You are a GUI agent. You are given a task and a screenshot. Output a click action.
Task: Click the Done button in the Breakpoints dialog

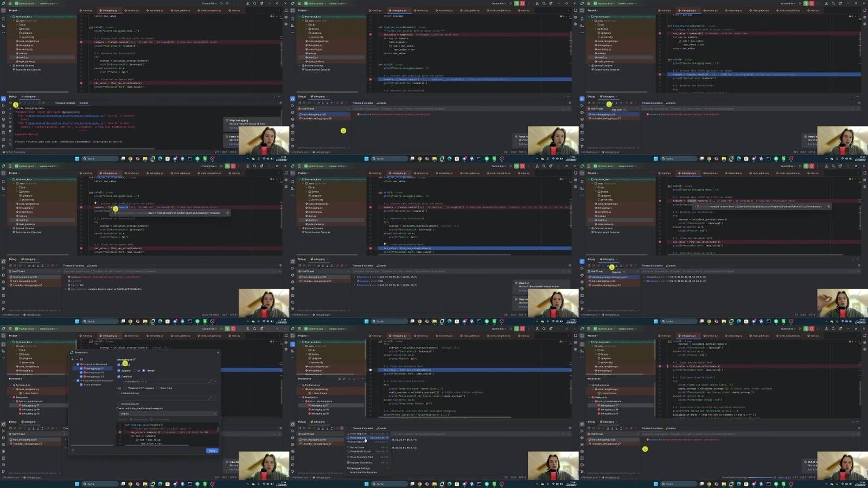coord(212,451)
